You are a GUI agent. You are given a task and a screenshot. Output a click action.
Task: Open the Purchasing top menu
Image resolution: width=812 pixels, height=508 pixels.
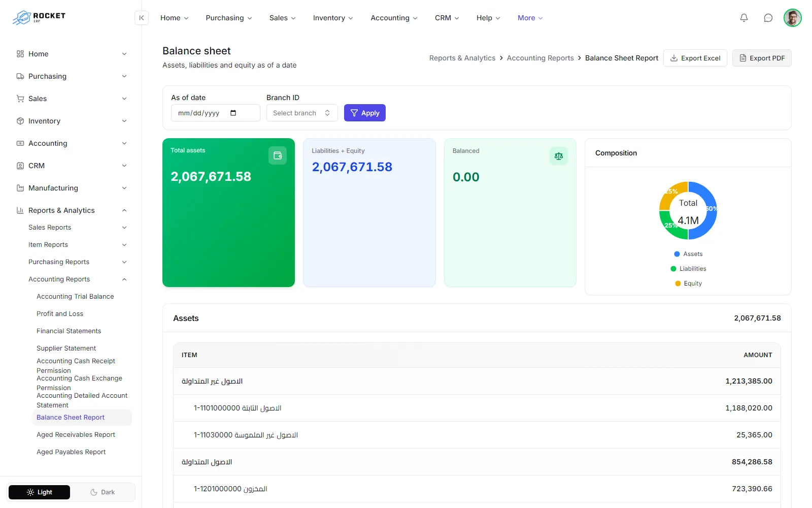229,18
